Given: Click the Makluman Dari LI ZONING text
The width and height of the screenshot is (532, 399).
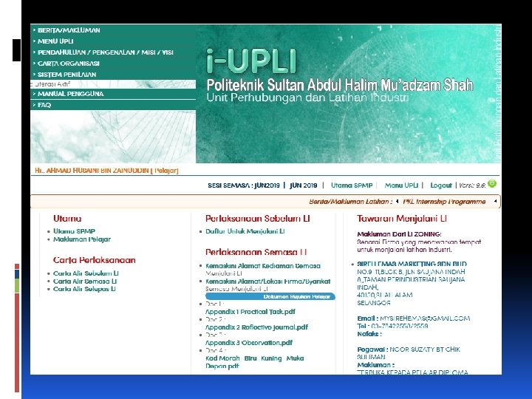Looking at the screenshot, I should pos(399,234).
